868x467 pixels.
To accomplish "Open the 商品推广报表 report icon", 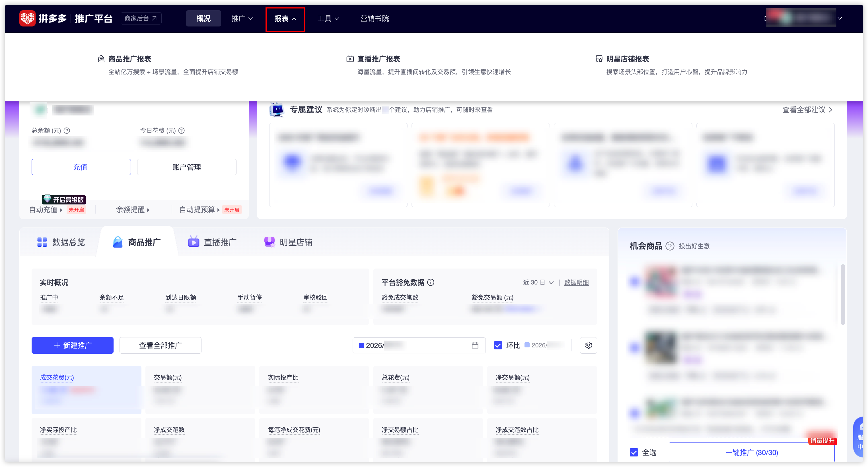I will pos(101,59).
